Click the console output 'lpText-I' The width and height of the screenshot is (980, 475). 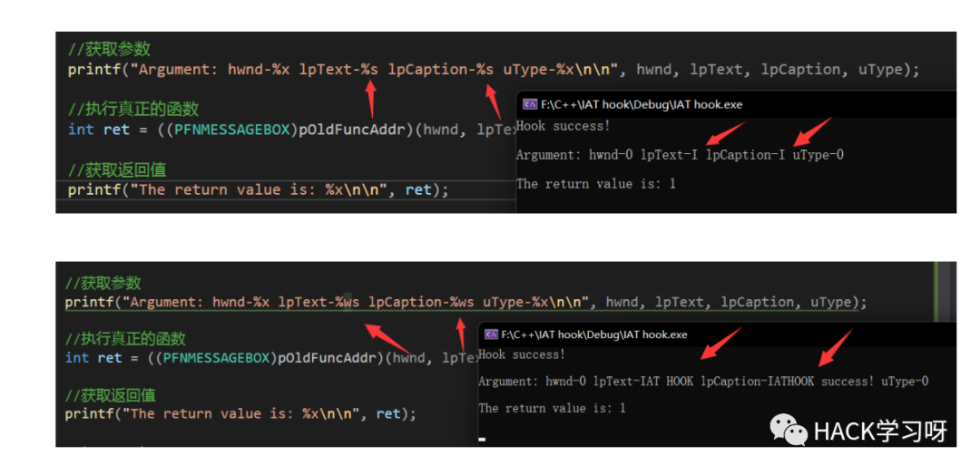pyautogui.click(x=670, y=155)
